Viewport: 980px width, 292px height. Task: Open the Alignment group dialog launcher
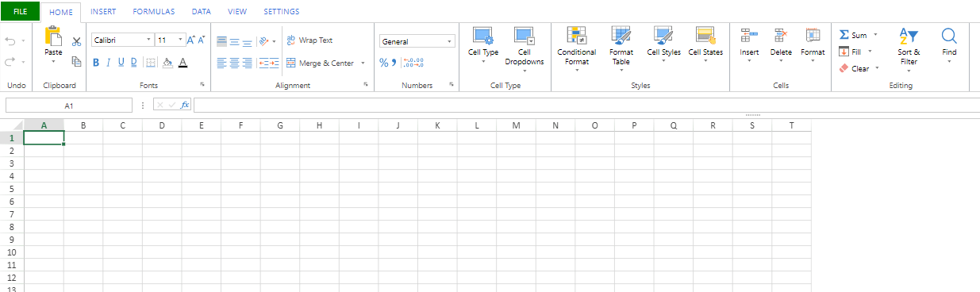pos(366,84)
